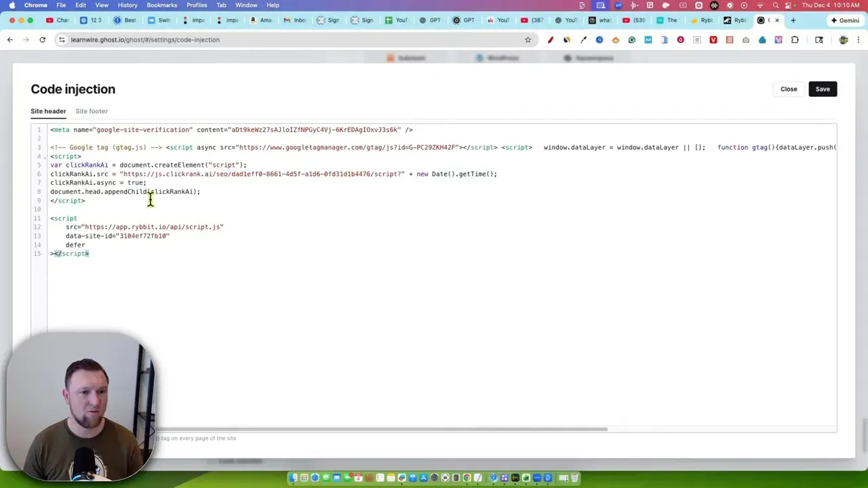Image resolution: width=868 pixels, height=488 pixels.
Task: Open the Grammarly extension icon
Action: (631, 40)
